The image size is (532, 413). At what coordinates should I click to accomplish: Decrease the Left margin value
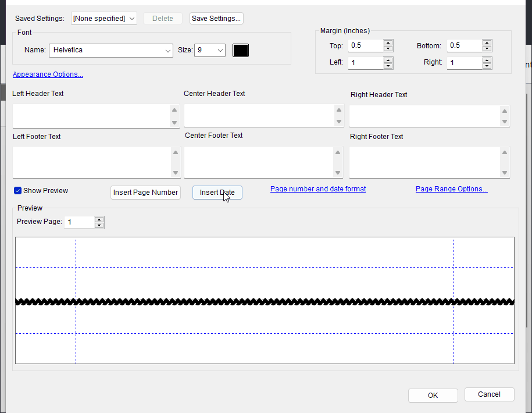[388, 66]
